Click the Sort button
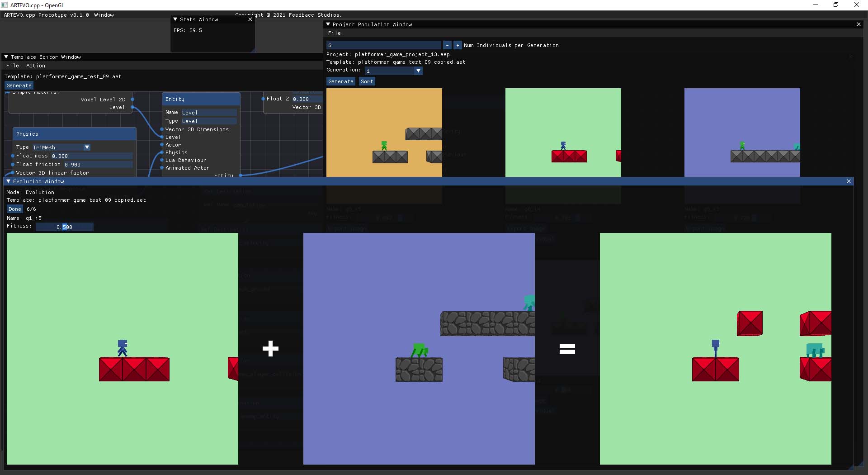 367,81
